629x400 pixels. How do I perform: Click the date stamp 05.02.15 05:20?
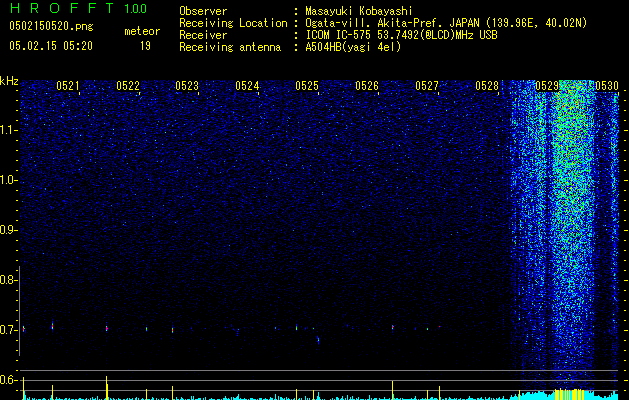click(x=51, y=46)
